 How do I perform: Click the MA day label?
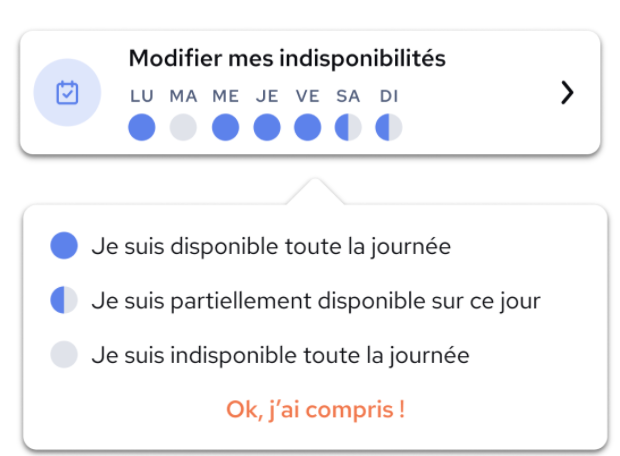[x=183, y=96]
